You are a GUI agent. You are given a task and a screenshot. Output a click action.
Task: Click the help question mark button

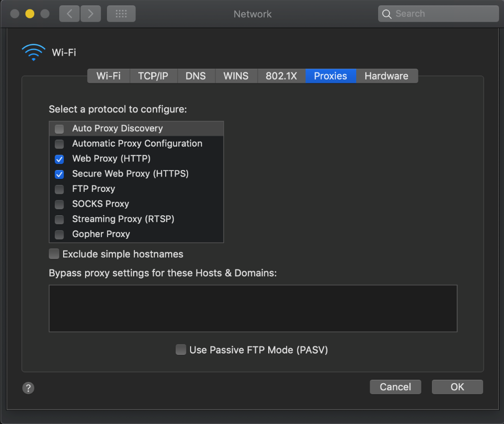28,388
